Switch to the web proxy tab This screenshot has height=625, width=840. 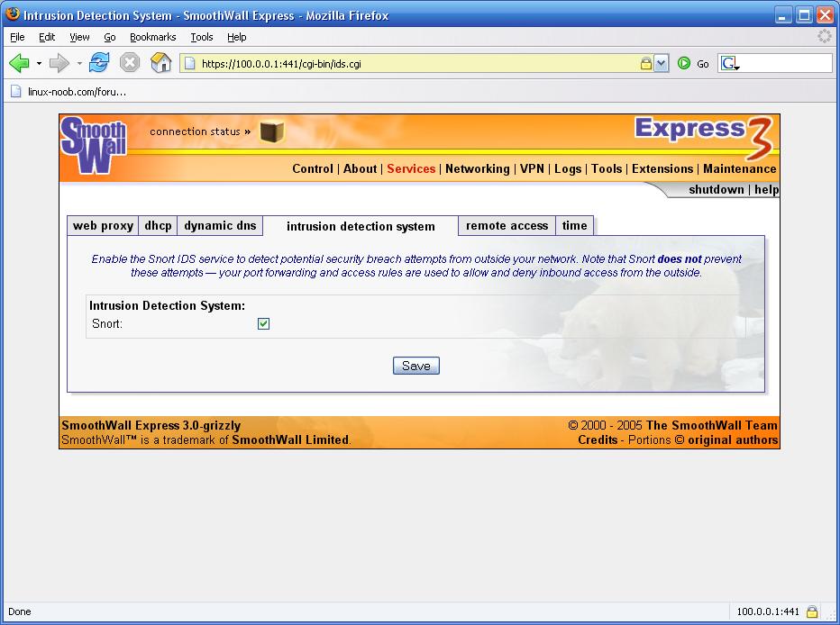103,226
